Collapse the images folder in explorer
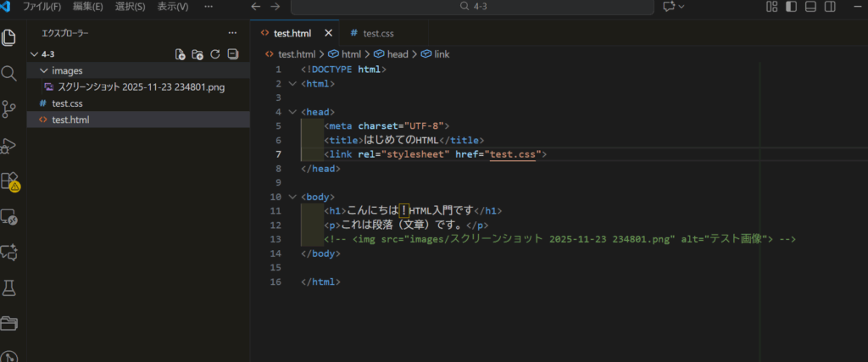 (x=44, y=71)
